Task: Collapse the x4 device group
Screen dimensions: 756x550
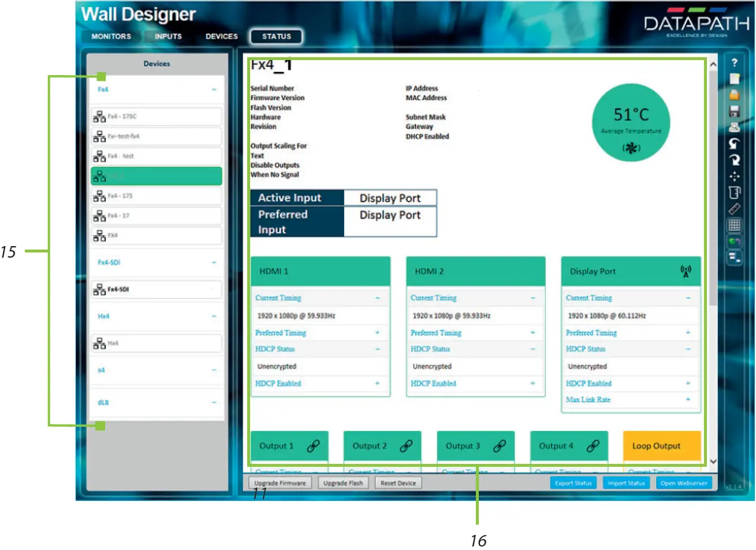Action: (x=214, y=370)
